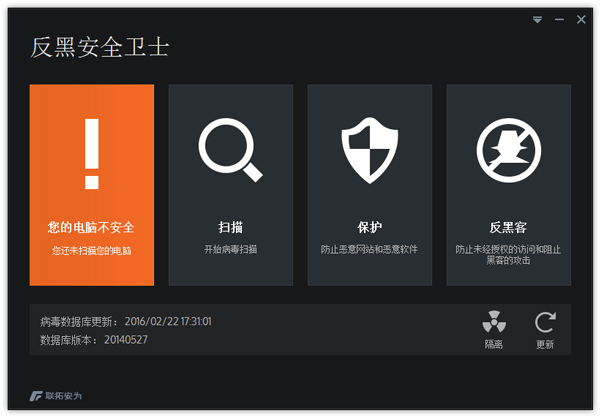Close the 反黑安全卫士 window
Screen dimensions: 600x417
[581, 20]
